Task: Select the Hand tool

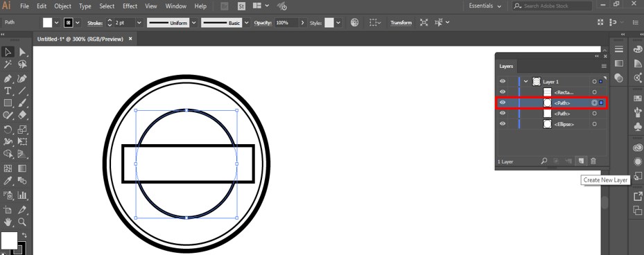Action: 8,222
